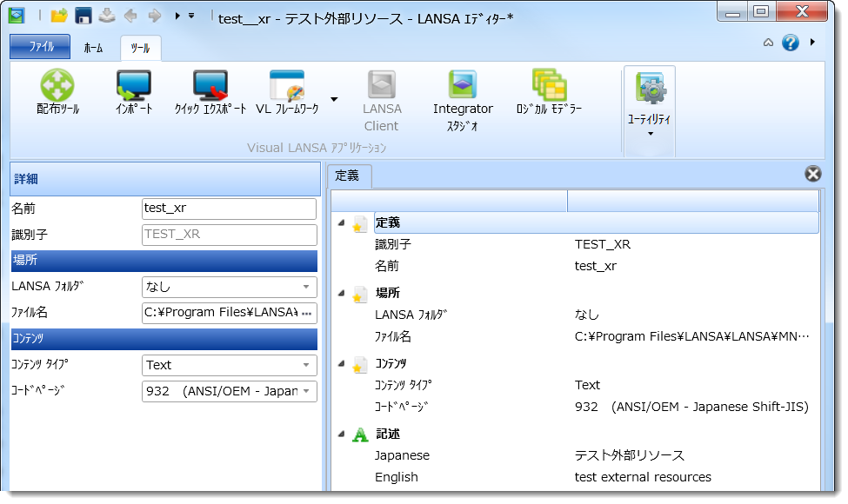Viewport: 848px width, 504px height.
Task: Go back with the left arrow icon
Action: tap(130, 17)
